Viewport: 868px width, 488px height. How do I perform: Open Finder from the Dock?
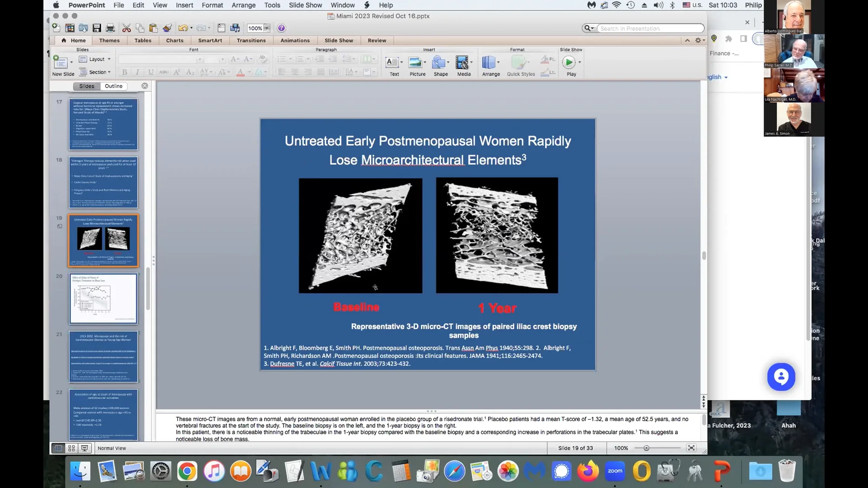(x=80, y=472)
